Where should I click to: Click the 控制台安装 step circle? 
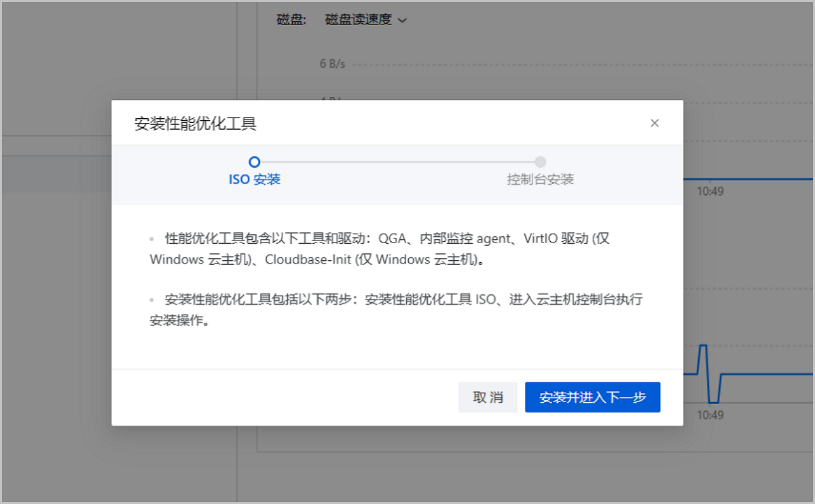tap(540, 162)
